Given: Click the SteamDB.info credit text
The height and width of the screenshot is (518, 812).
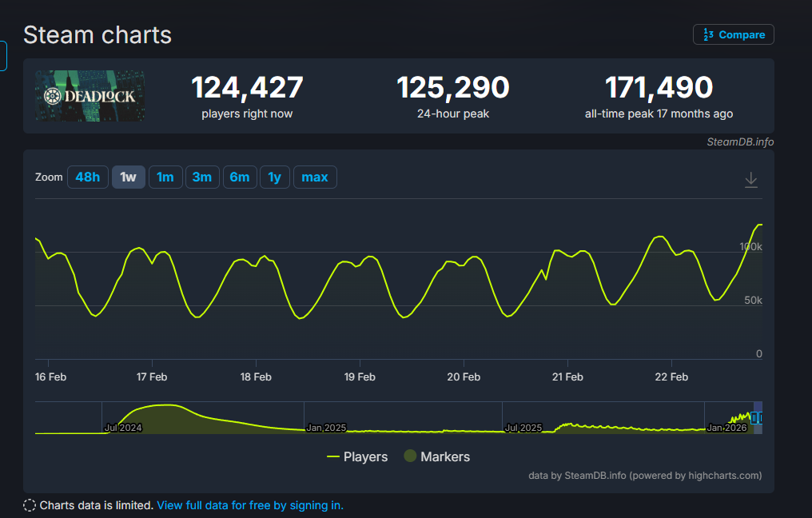Looking at the screenshot, I should pyautogui.click(x=740, y=142).
